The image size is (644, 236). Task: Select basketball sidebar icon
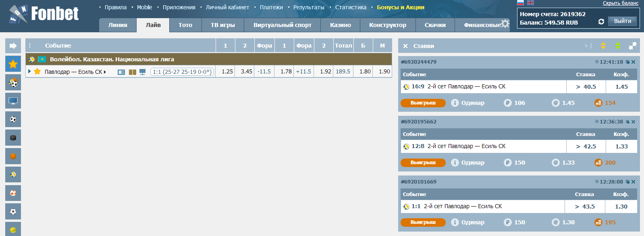(13, 156)
